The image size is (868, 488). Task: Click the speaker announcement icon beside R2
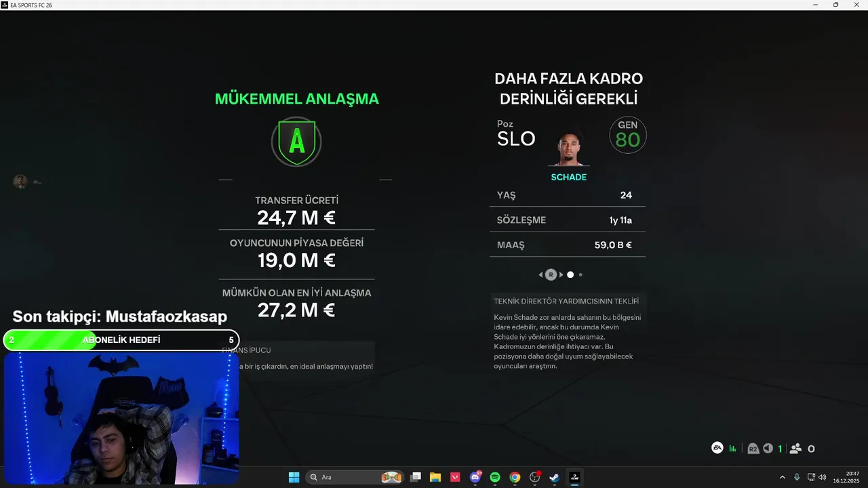(768, 448)
